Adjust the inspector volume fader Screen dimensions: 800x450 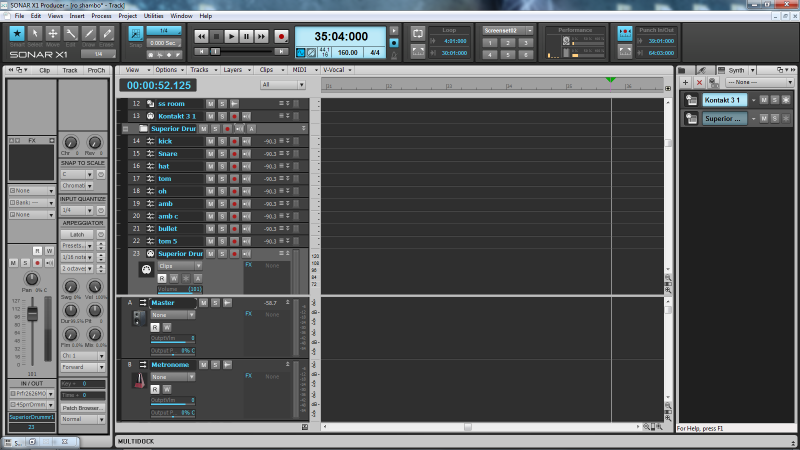click(32, 315)
